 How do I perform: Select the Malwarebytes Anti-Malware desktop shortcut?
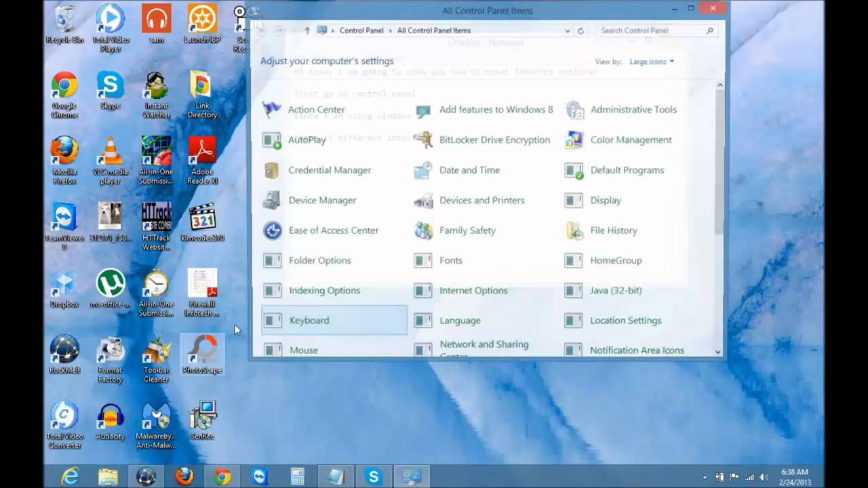tap(156, 426)
